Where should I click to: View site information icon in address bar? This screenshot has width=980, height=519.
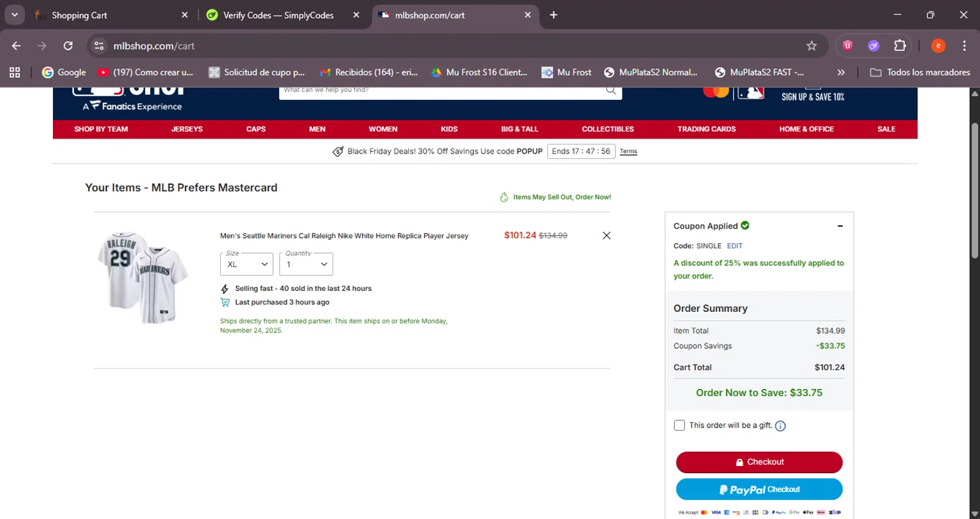(99, 46)
